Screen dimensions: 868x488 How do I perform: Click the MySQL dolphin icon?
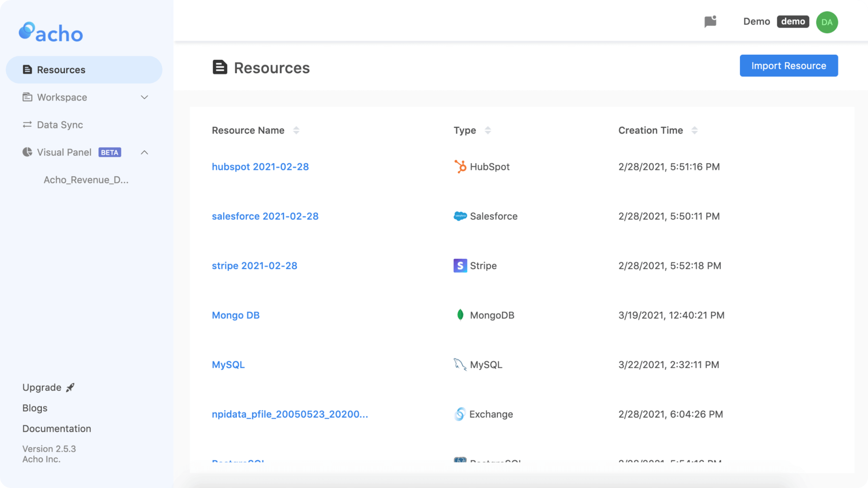click(x=460, y=364)
